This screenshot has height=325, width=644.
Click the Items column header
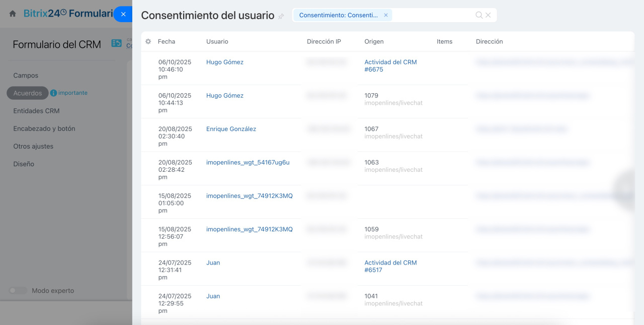click(x=444, y=41)
